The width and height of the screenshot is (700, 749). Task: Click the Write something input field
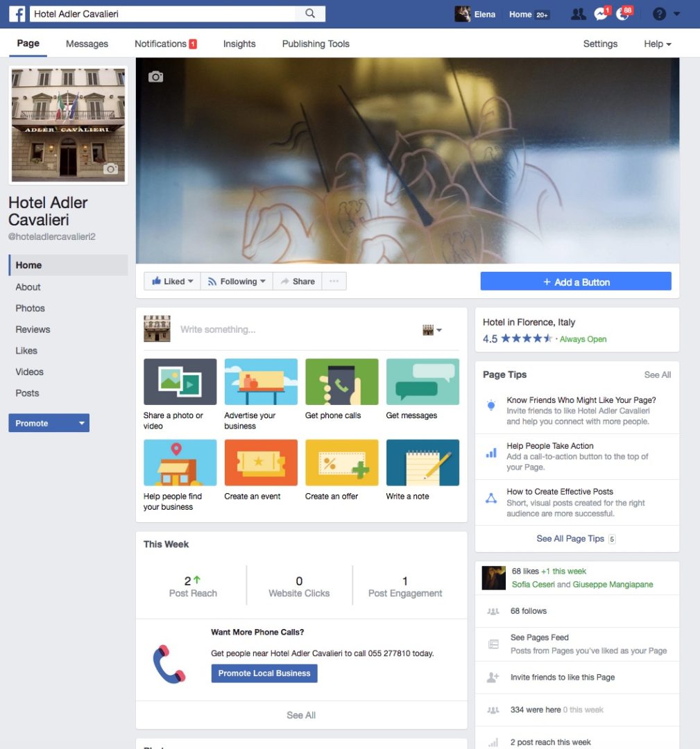tap(291, 330)
